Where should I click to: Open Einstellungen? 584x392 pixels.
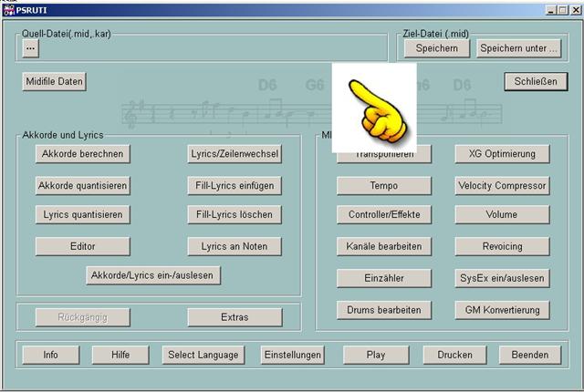pyautogui.click(x=292, y=355)
